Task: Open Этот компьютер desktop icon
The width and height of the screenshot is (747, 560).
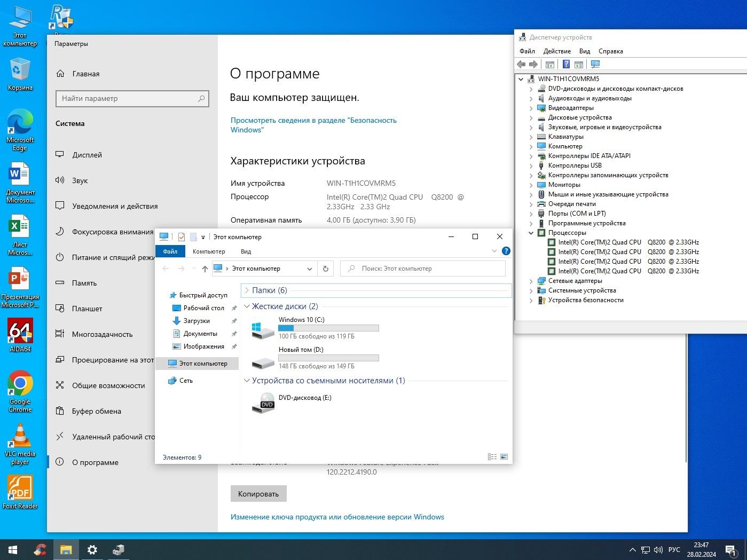Action: 20,26
